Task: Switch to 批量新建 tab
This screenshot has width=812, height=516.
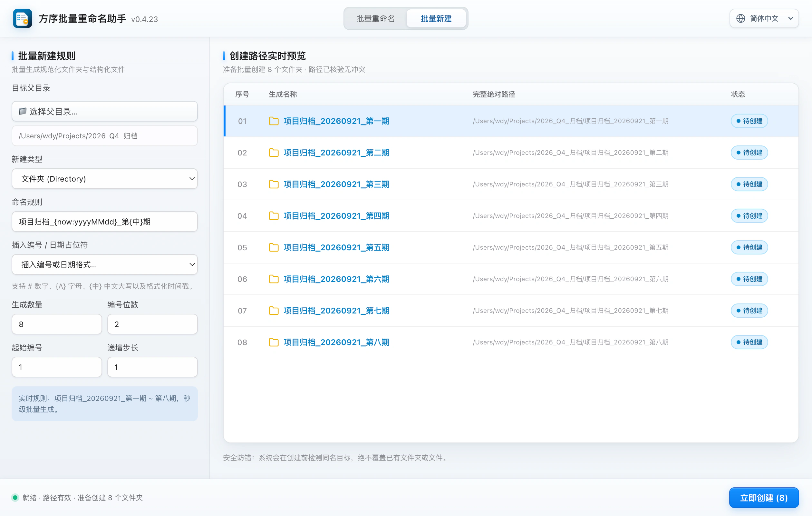Action: point(436,19)
